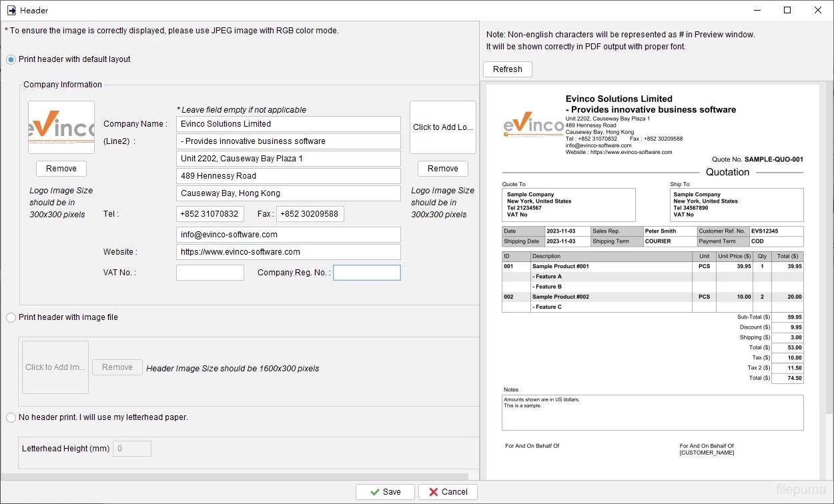Remove the left company logo
This screenshot has width=834, height=504.
[x=61, y=169]
